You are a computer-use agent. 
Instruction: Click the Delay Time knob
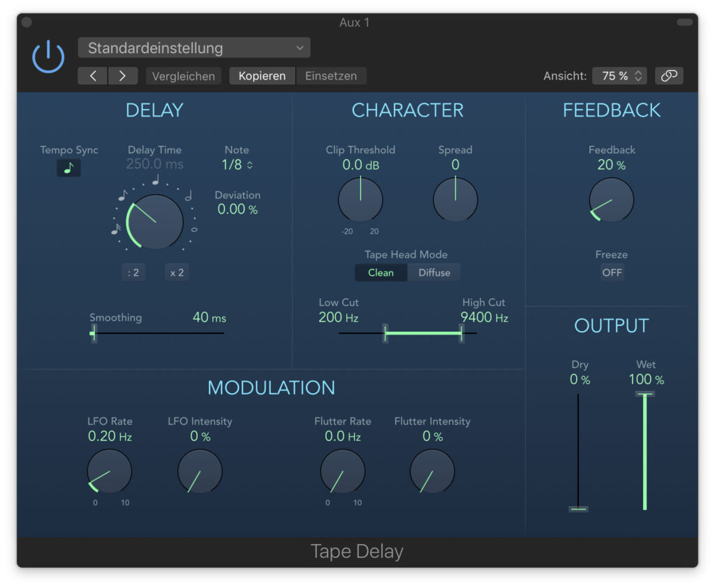pos(155,222)
